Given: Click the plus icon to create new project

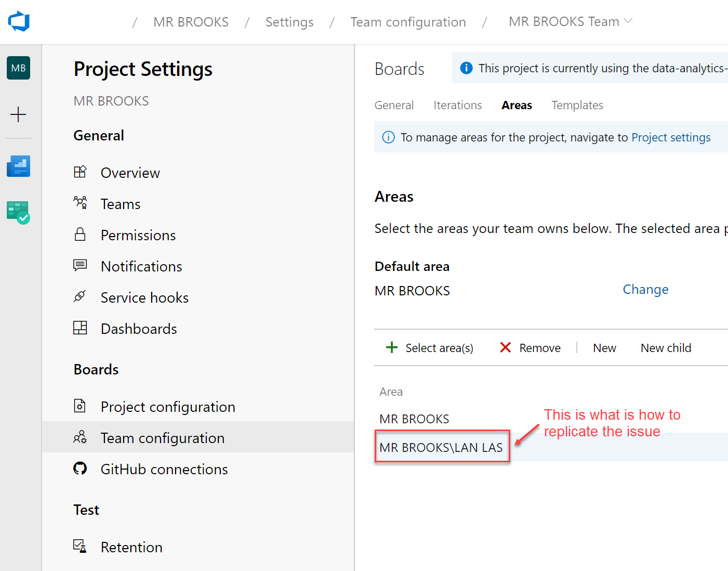Looking at the screenshot, I should coord(18,114).
